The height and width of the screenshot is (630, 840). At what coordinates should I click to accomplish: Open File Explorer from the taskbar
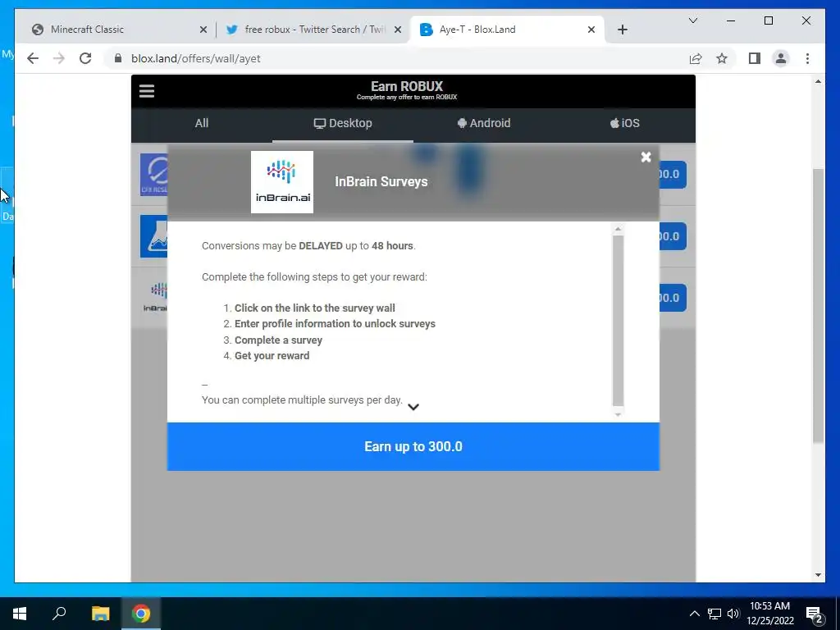pos(100,614)
